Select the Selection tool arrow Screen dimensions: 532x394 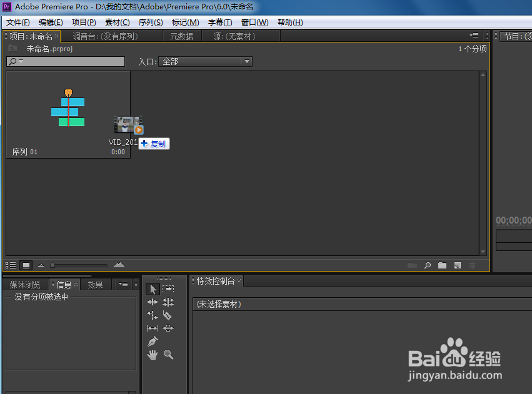pos(153,289)
